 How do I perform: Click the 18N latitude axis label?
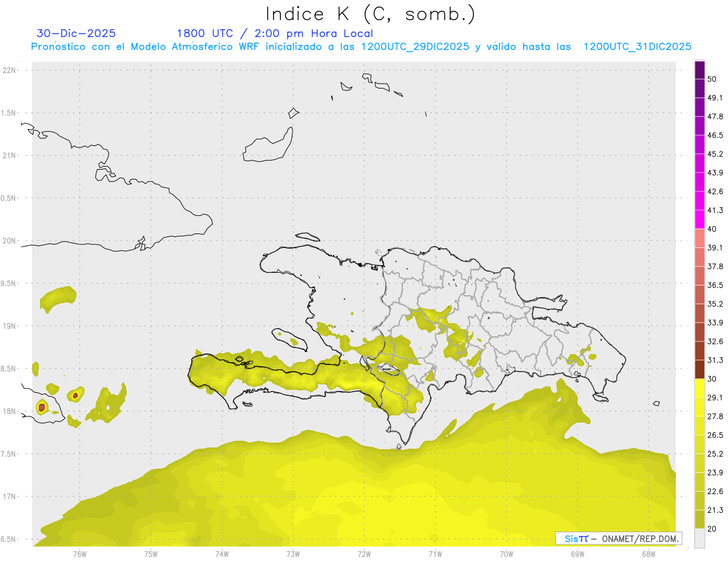(x=9, y=412)
